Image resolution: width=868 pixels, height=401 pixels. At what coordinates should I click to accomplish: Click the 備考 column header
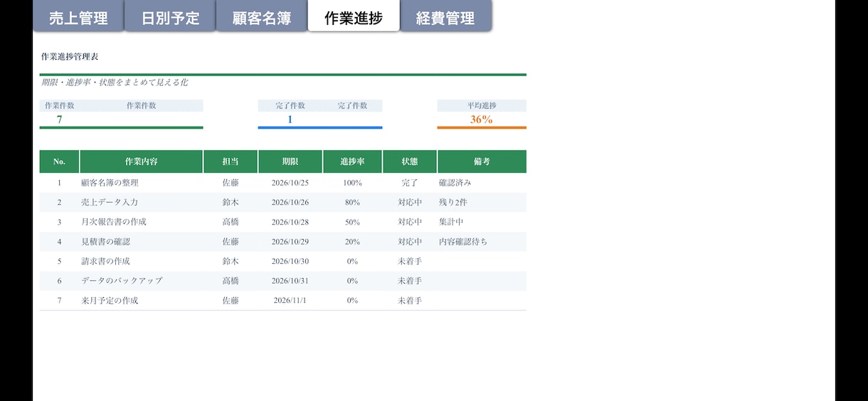[x=482, y=161]
